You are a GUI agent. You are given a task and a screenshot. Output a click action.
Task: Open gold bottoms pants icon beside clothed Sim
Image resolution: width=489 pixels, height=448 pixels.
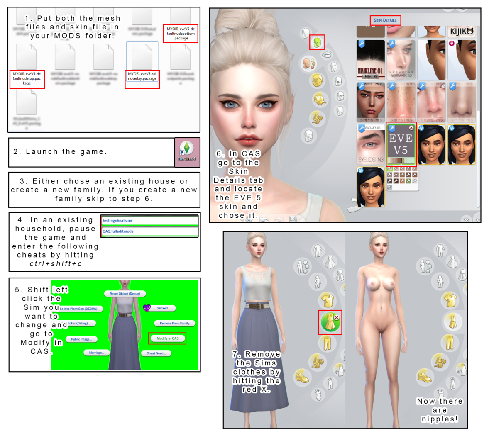click(x=327, y=343)
